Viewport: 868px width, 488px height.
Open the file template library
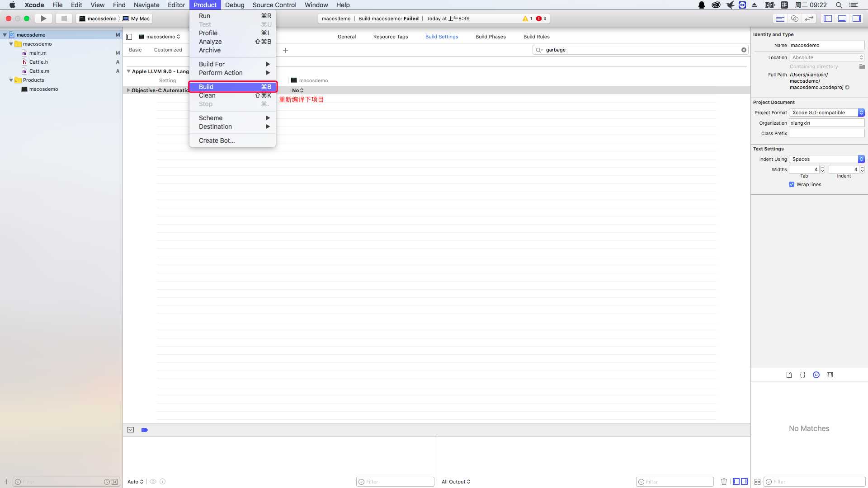point(789,375)
